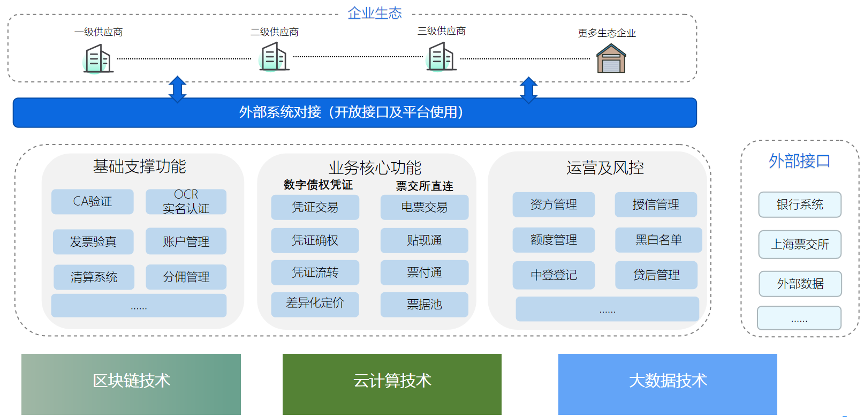Image resolution: width=864 pixels, height=418 pixels.
Task: Click the 授信管理 box
Action: click(x=656, y=205)
